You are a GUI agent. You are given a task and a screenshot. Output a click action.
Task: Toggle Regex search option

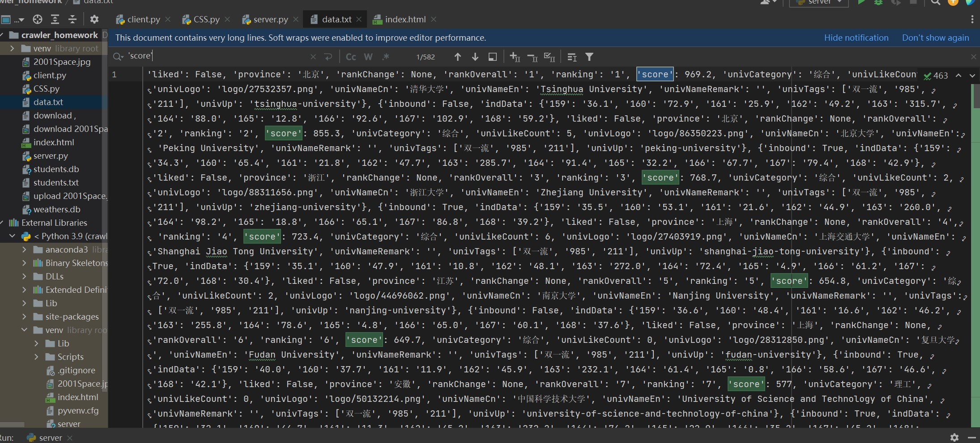pos(386,57)
